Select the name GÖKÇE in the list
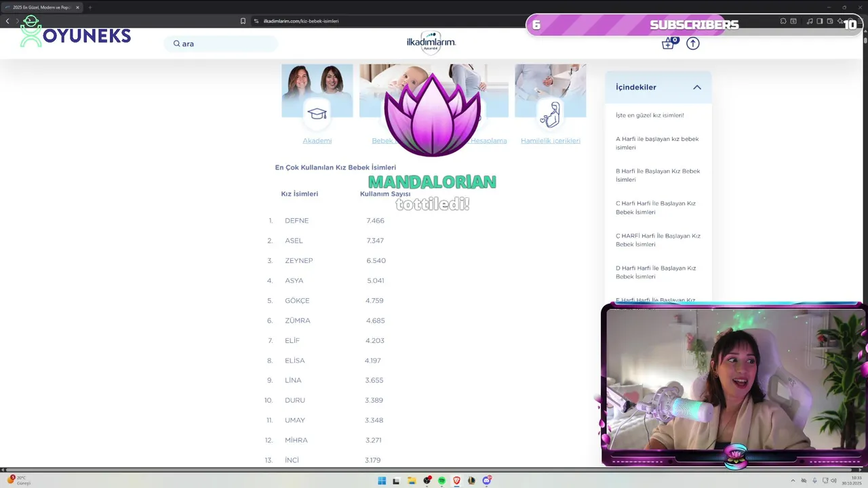This screenshot has width=868, height=488. 297,301
